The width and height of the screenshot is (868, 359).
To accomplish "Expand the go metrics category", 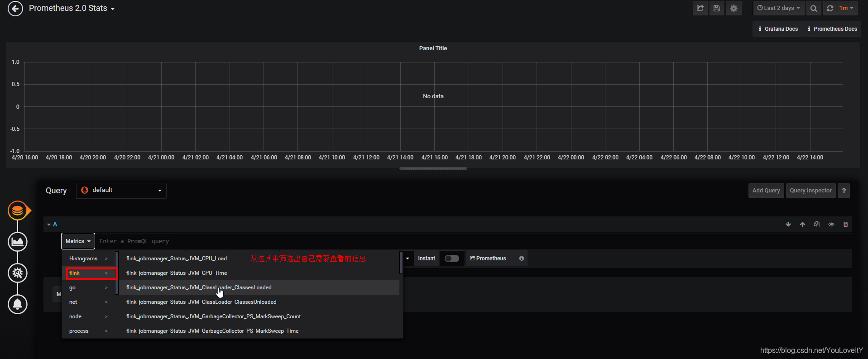I will click(x=89, y=287).
